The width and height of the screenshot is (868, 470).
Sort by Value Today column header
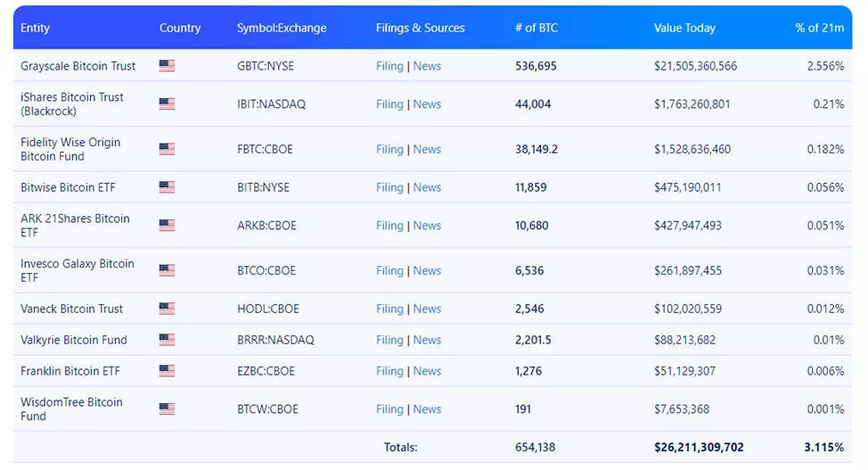pos(684,28)
